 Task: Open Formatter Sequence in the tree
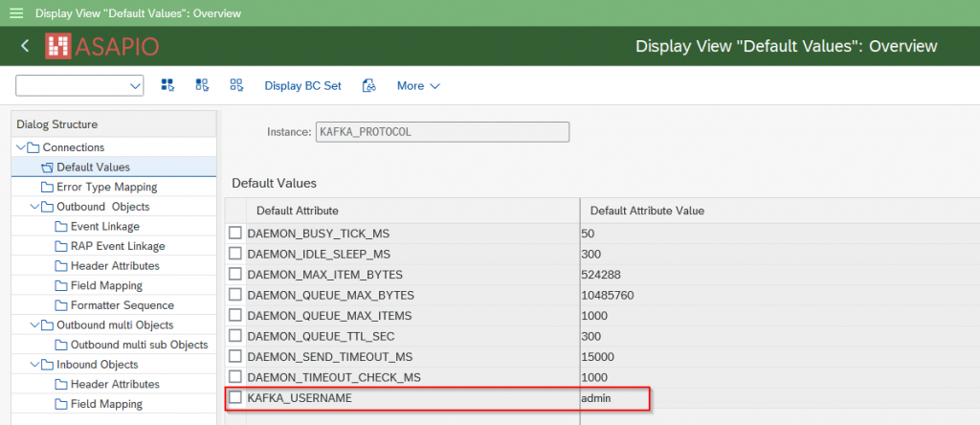pos(122,305)
